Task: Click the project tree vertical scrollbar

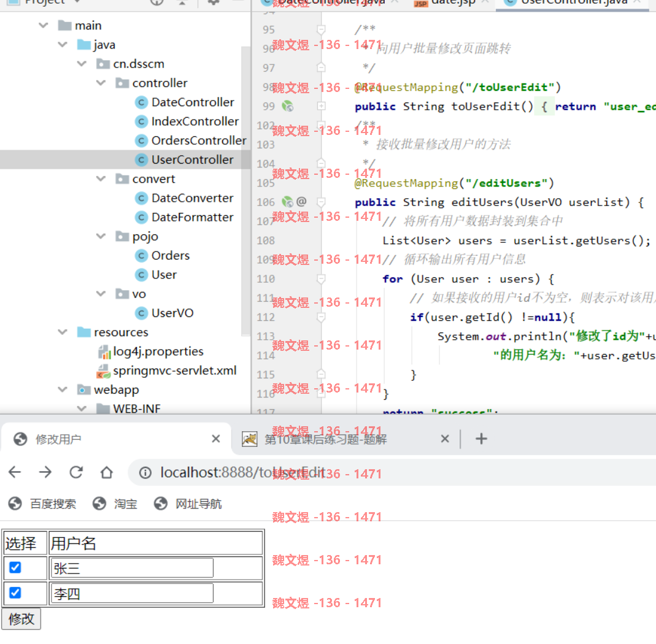Action: tap(245, 191)
